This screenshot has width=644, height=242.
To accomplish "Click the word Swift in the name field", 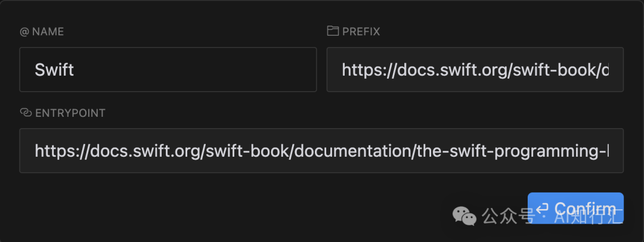I will pyautogui.click(x=54, y=70).
